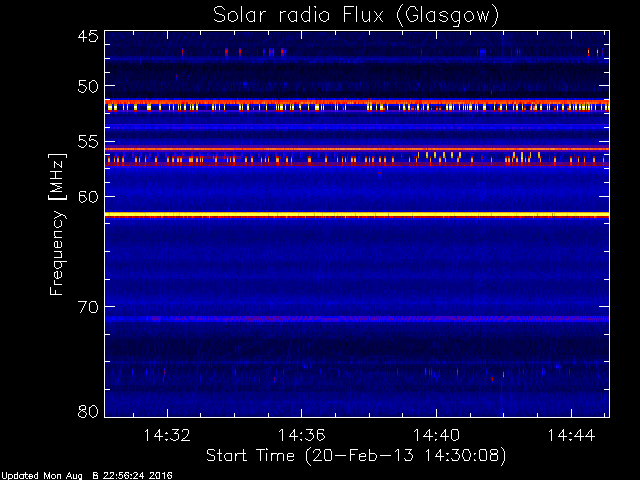Screen dimensions: 640x480
Task: Click the 60 frequency tick label
Action: [88, 197]
